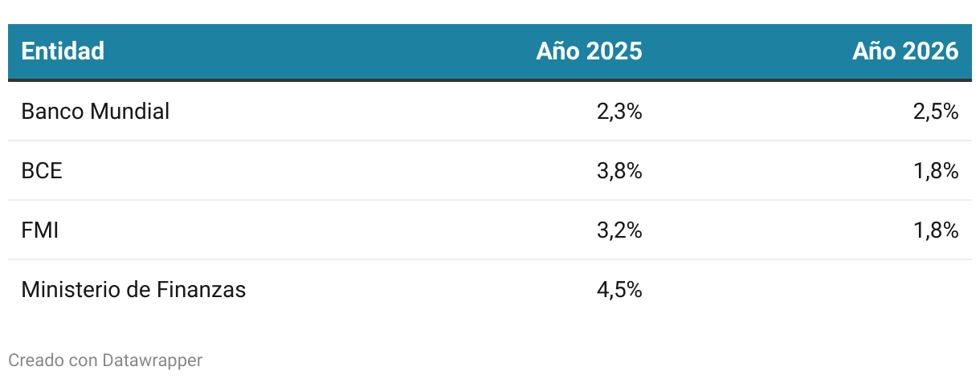
Task: Select Banco Mundial 2026 value 2,5%
Action: [936, 112]
